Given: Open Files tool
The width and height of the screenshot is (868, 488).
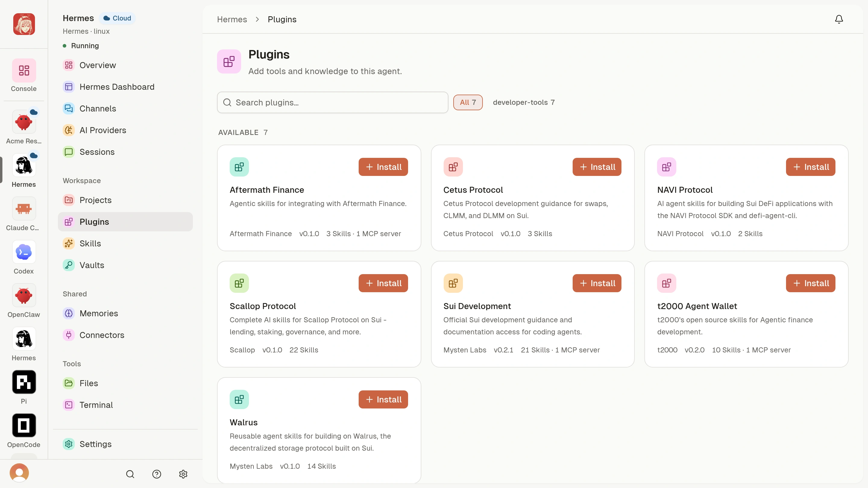Looking at the screenshot, I should [x=125, y=383].
